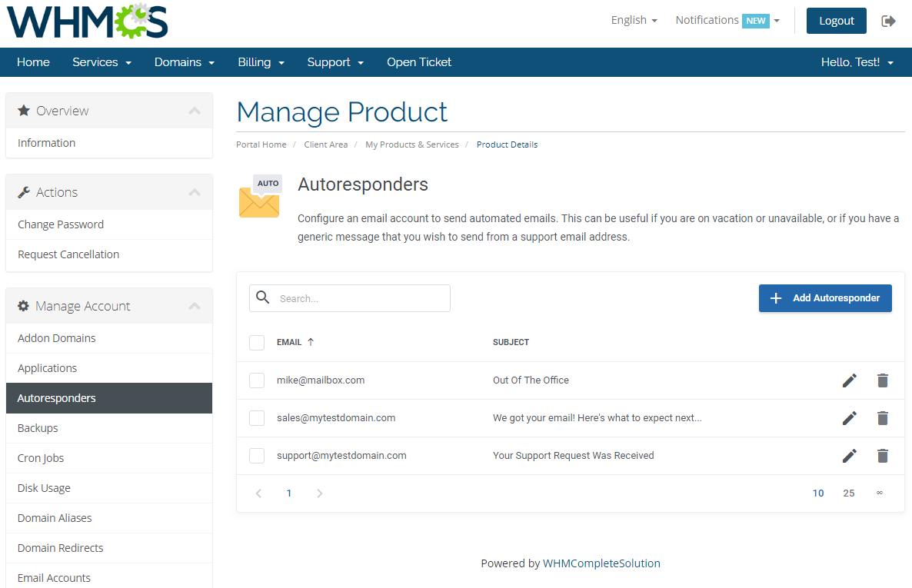Check the checkbox next to sales@mytestdomain.com

256,418
